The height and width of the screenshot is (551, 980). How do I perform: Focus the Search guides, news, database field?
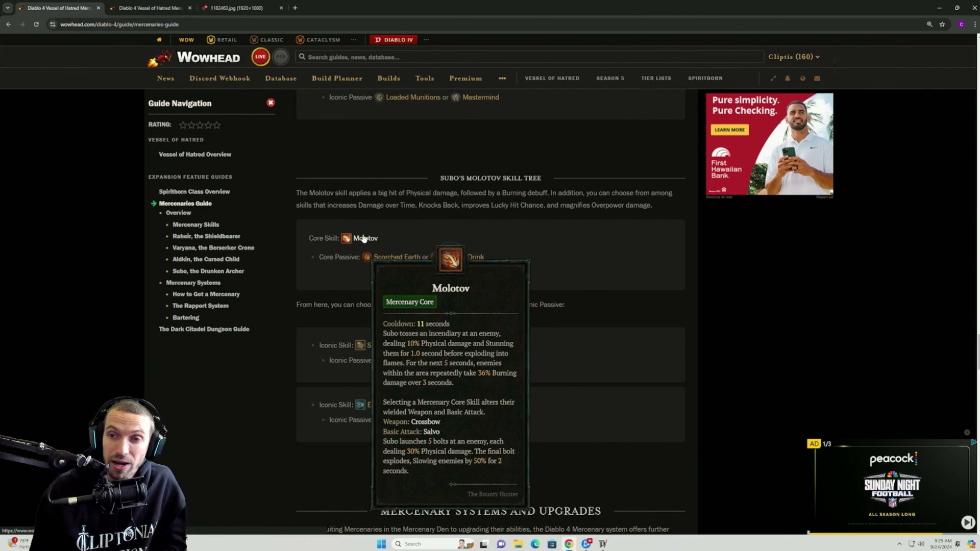(529, 57)
